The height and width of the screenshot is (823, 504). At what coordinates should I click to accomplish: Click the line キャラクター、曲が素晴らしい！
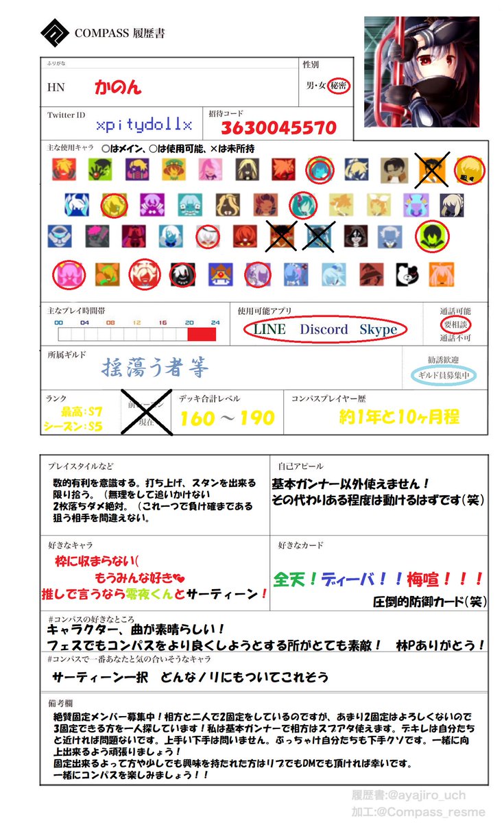pyautogui.click(x=136, y=630)
